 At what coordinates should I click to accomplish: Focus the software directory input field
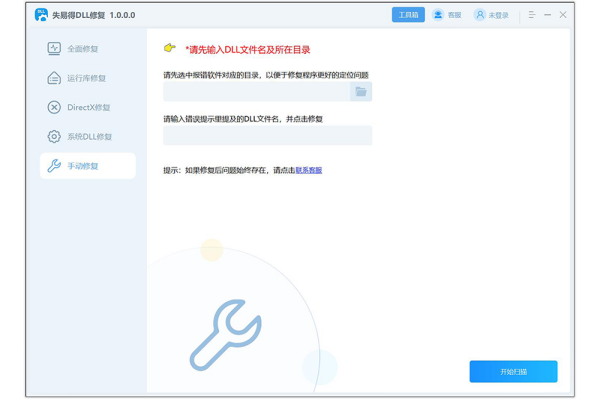[256, 91]
